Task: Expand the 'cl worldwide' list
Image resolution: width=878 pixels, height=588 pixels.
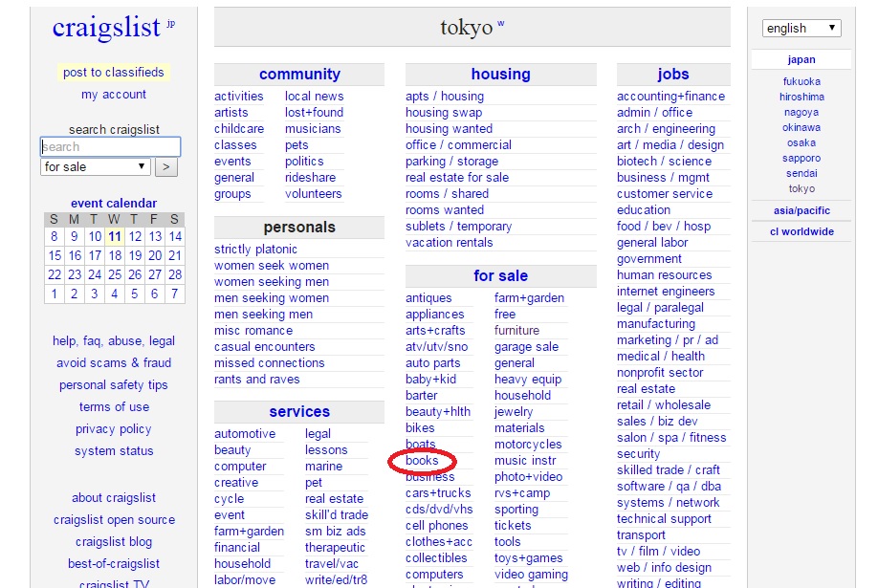Action: pyautogui.click(x=801, y=231)
